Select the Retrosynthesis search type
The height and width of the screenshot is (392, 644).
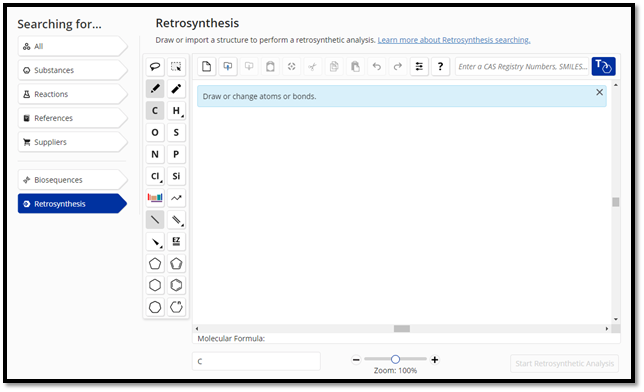tap(73, 204)
